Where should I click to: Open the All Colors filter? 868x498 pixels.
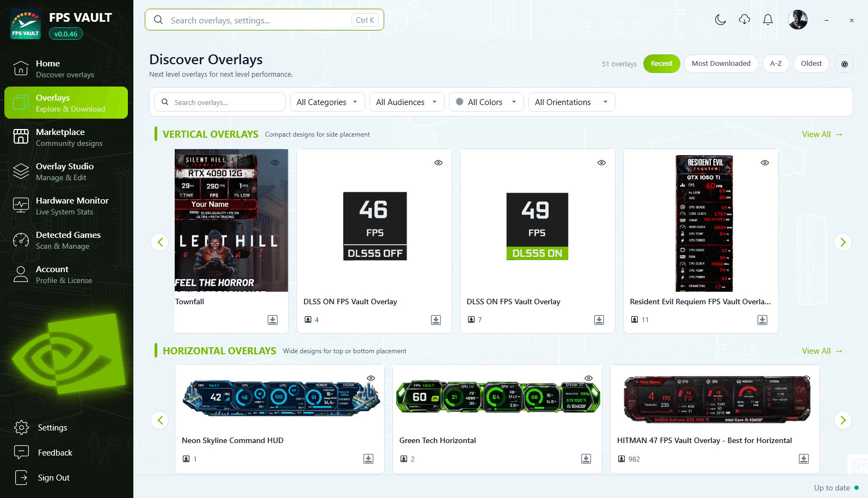(486, 102)
